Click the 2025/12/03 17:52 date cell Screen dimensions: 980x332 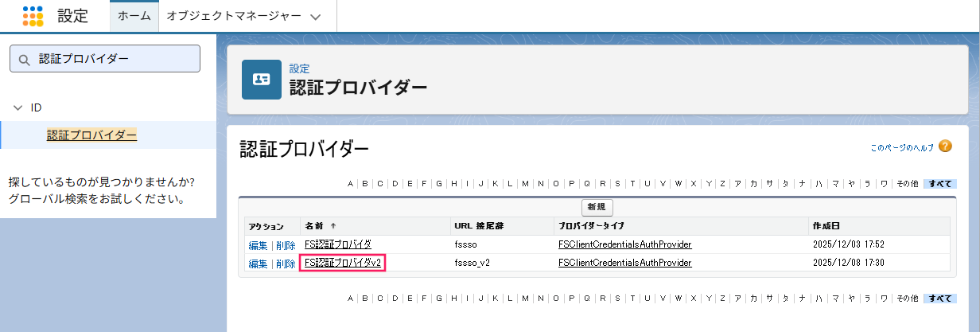point(849,244)
